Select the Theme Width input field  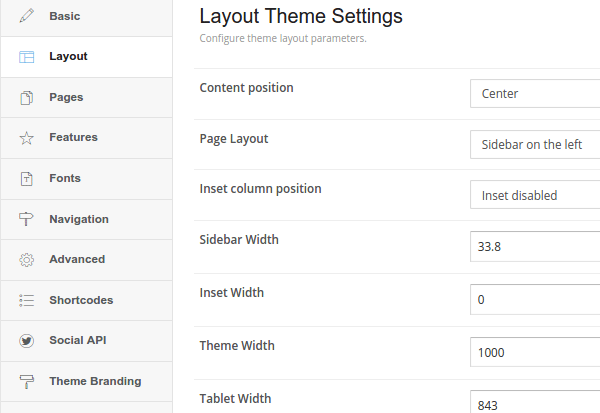click(x=535, y=352)
